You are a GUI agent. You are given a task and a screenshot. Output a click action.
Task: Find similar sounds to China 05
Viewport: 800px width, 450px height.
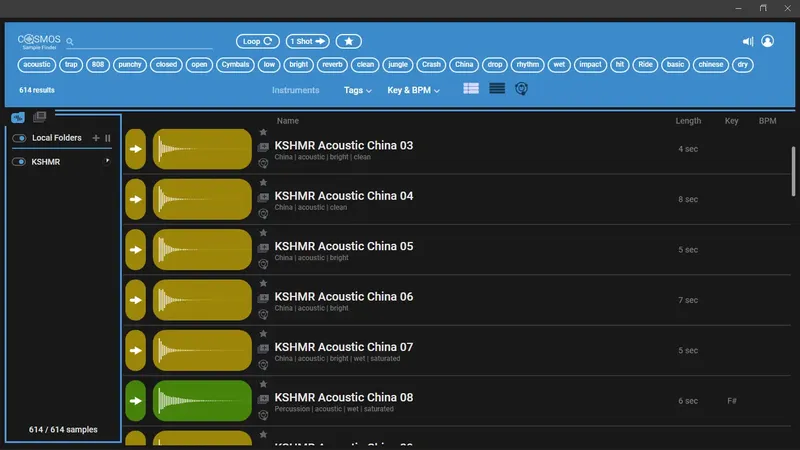[x=263, y=264]
